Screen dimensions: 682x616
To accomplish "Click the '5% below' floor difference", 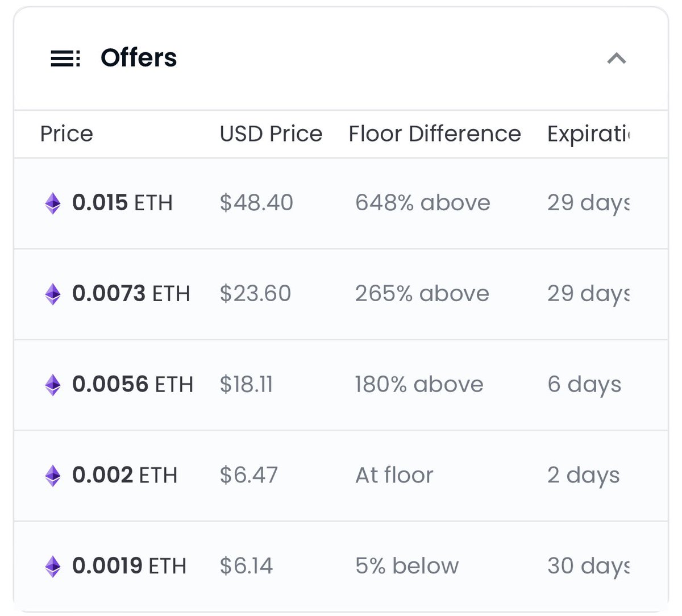I will [x=407, y=566].
